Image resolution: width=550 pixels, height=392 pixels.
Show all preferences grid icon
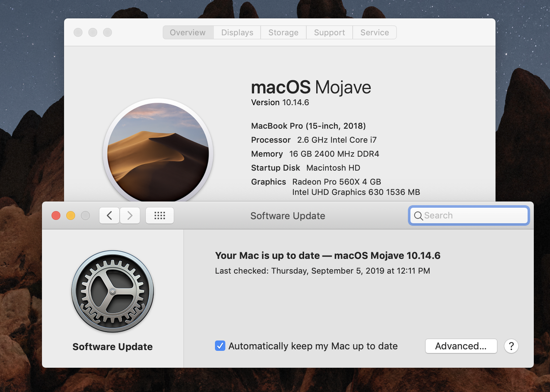160,215
